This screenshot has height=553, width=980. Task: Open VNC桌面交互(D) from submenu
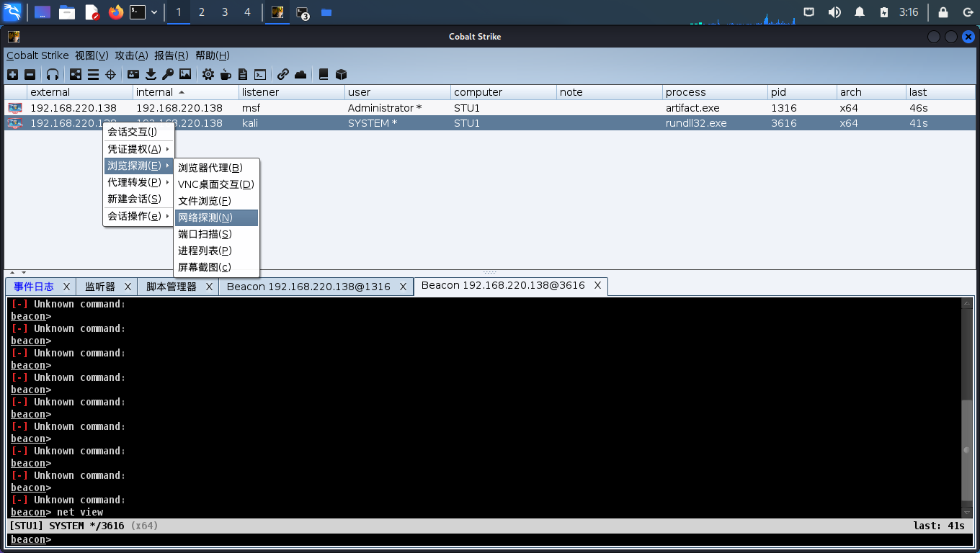tap(216, 184)
